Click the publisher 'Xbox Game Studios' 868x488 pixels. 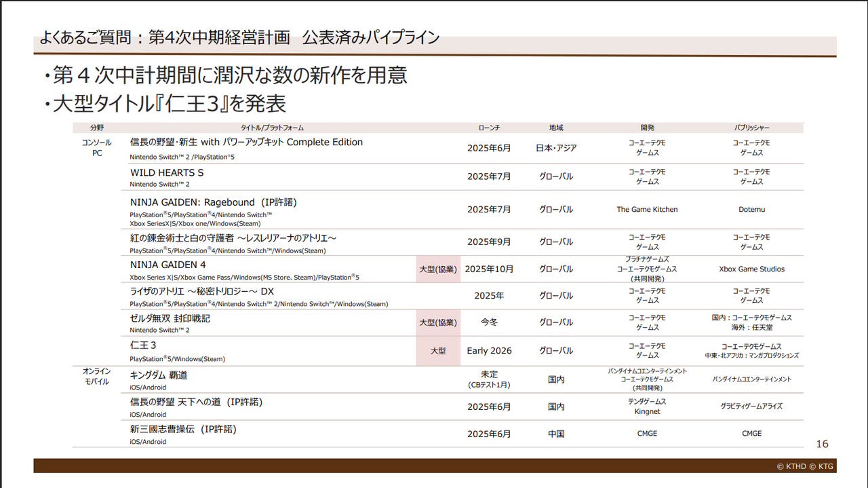[x=751, y=269]
